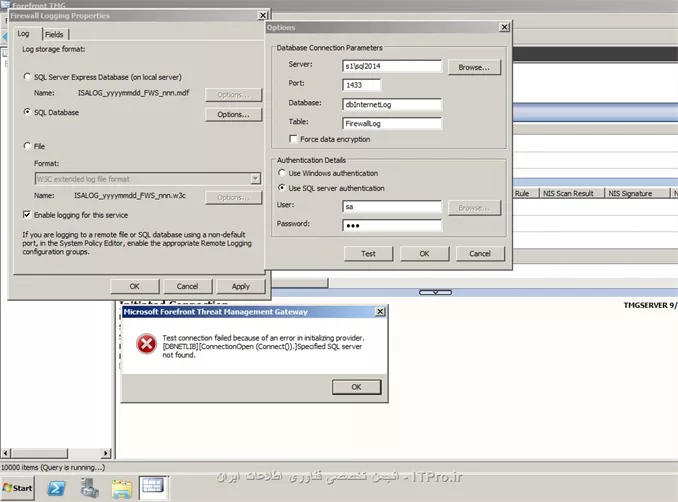Click the User input field

tap(392, 207)
